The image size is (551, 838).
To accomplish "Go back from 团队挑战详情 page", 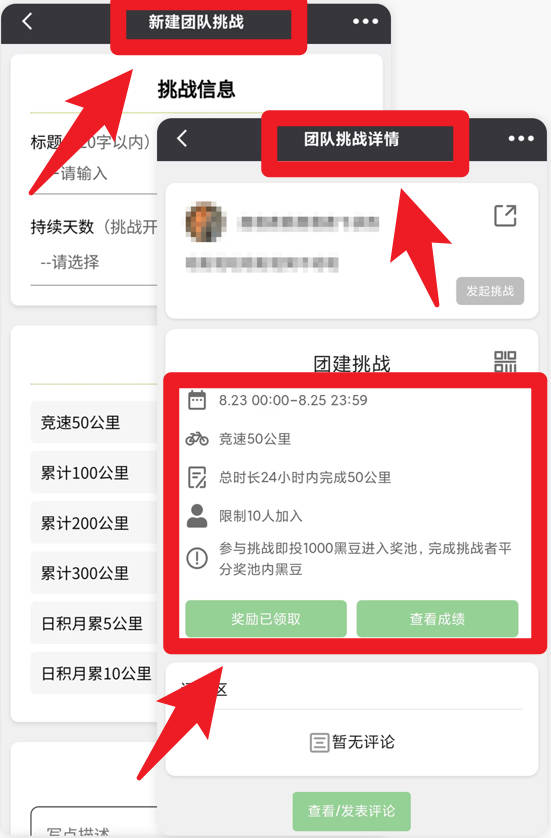I will pos(182,138).
